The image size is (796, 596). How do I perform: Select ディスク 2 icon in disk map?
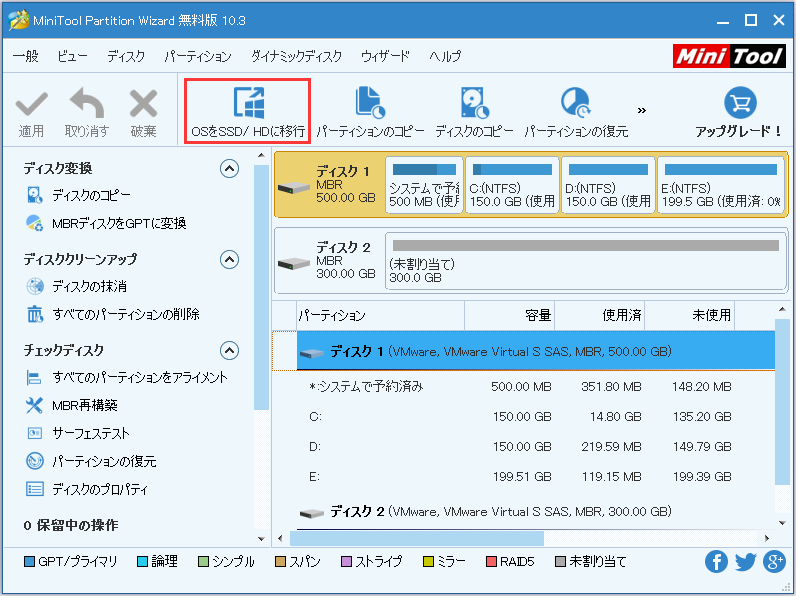[x=294, y=263]
